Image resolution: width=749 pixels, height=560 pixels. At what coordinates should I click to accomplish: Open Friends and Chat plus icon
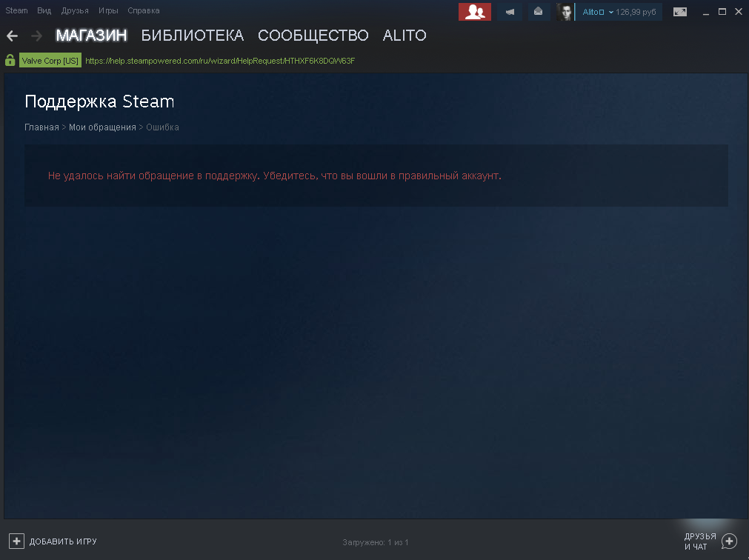(x=729, y=541)
